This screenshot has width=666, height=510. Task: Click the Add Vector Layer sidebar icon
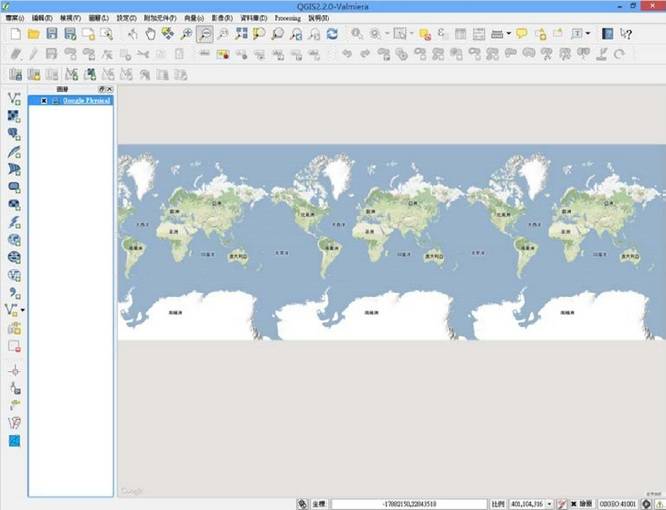coord(14,99)
